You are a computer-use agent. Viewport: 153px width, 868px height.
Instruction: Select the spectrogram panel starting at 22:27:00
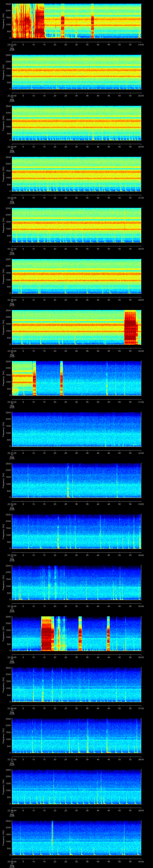(77, 225)
